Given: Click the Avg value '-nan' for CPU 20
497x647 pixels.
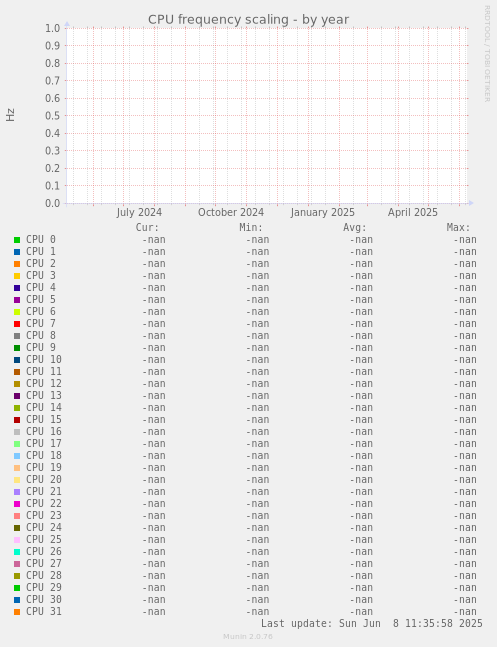Looking at the screenshot, I should (x=361, y=479).
